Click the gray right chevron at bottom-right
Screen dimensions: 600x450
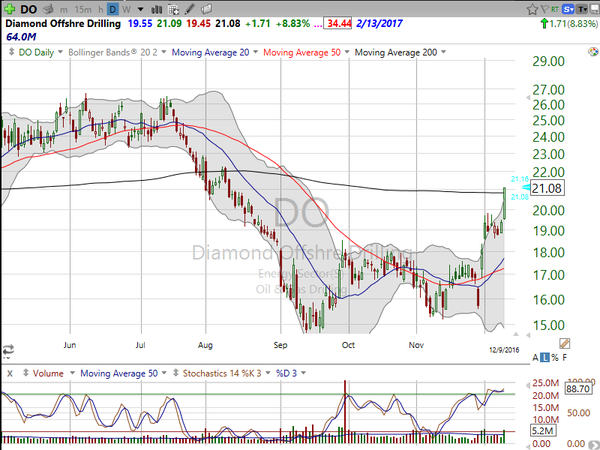pos(596,445)
